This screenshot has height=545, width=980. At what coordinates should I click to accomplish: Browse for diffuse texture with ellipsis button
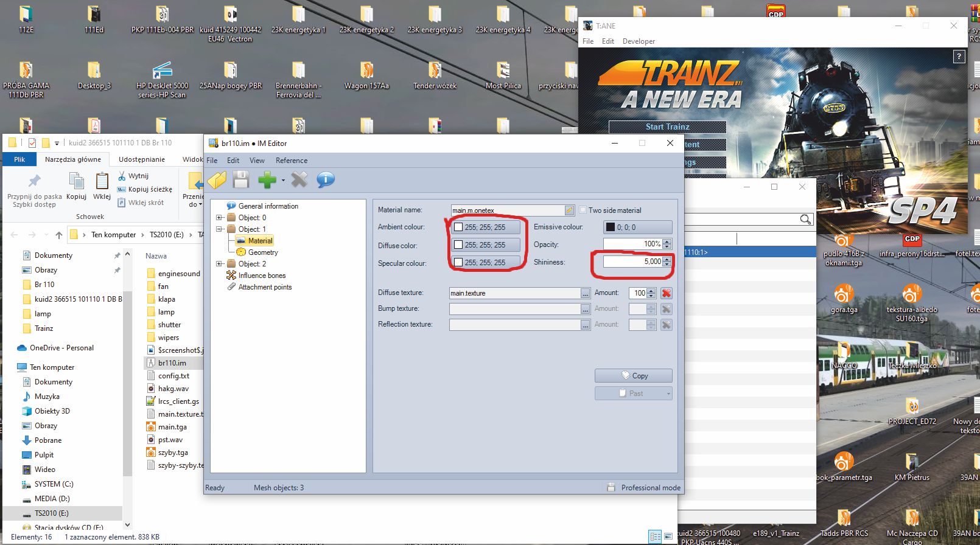(585, 293)
